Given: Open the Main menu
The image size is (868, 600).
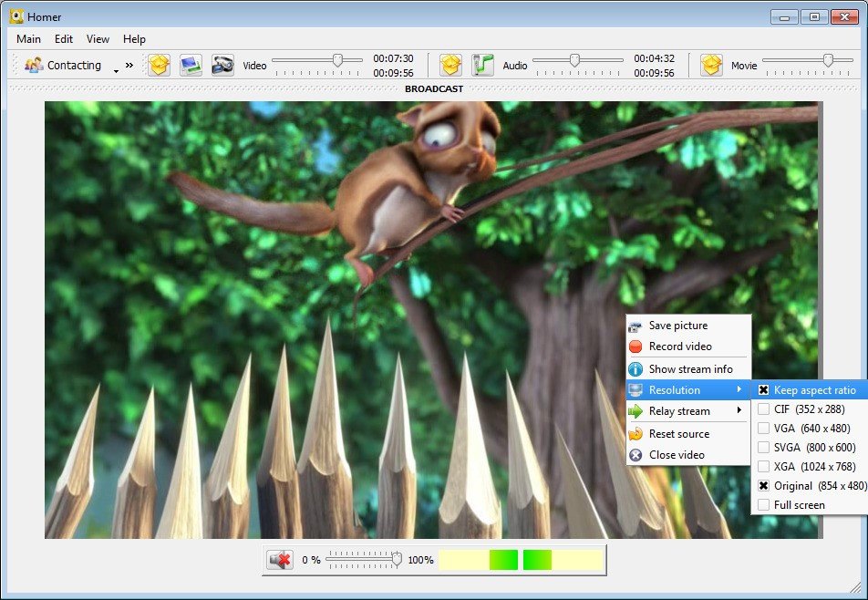Looking at the screenshot, I should (x=29, y=38).
